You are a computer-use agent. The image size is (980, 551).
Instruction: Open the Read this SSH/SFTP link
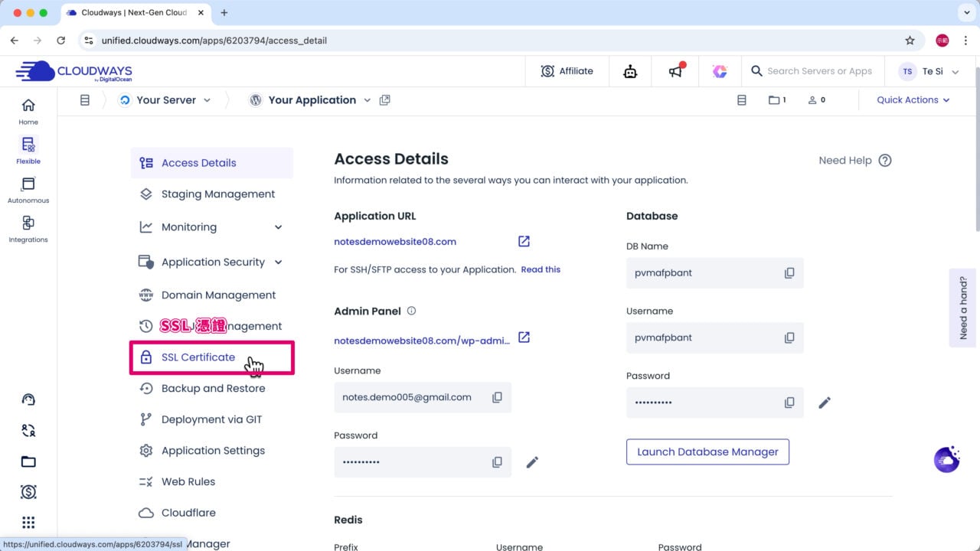[x=541, y=269]
